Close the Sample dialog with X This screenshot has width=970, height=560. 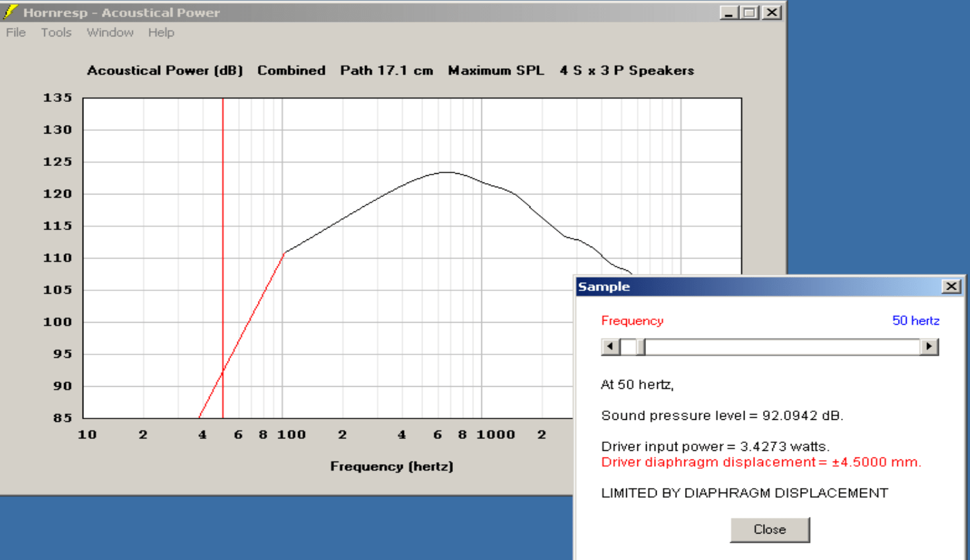[951, 286]
